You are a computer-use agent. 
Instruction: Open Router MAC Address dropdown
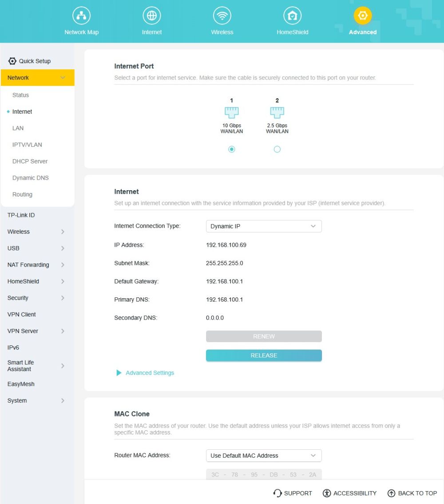[264, 456]
